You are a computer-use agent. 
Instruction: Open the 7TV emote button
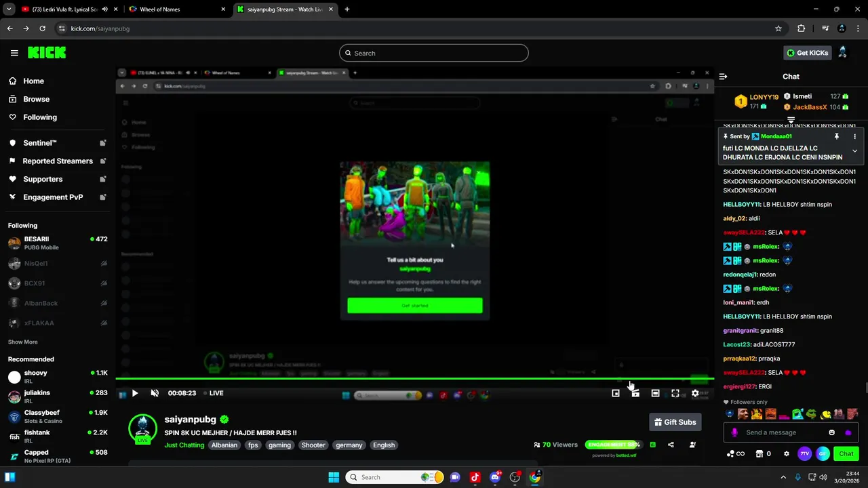805,453
